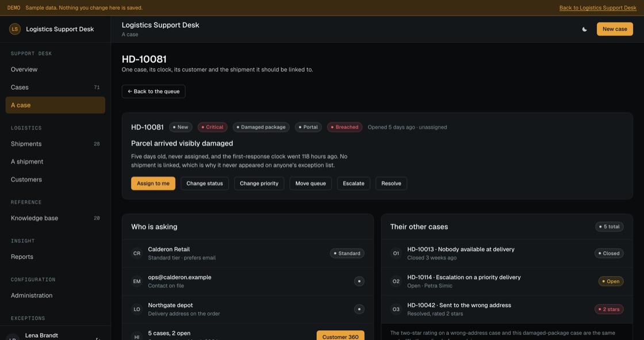Click the CR avatar for Calderon Retail

(137, 253)
